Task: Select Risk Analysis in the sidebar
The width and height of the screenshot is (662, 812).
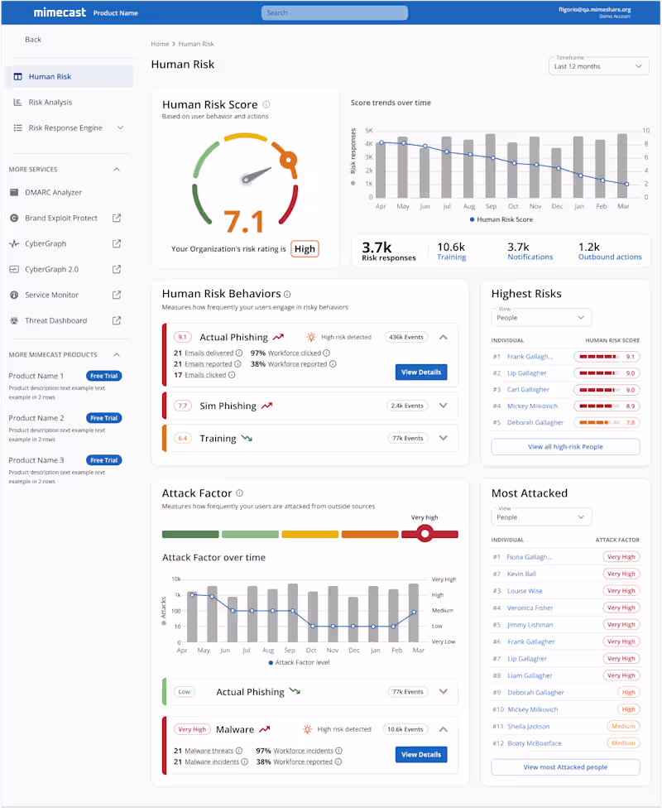Action: coord(50,101)
